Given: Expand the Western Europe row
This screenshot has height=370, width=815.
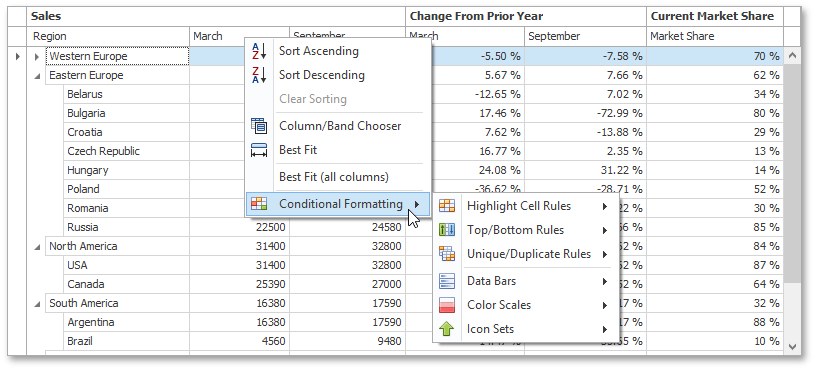Looking at the screenshot, I should [36, 57].
